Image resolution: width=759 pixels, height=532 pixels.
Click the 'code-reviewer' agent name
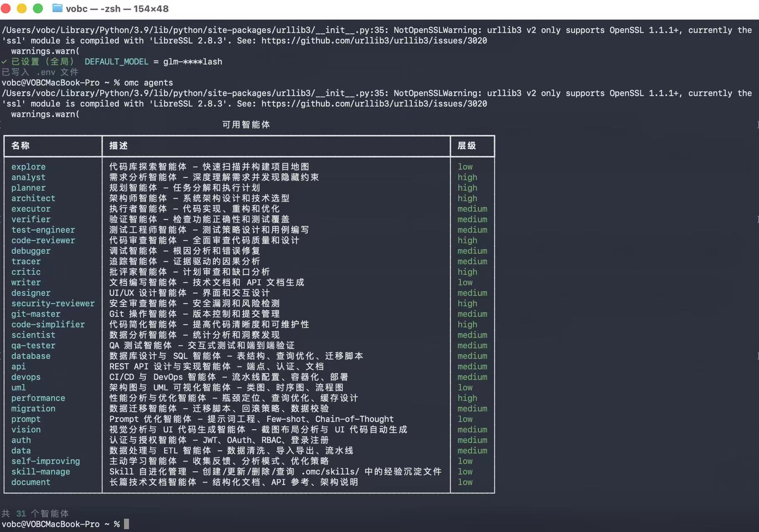click(43, 240)
